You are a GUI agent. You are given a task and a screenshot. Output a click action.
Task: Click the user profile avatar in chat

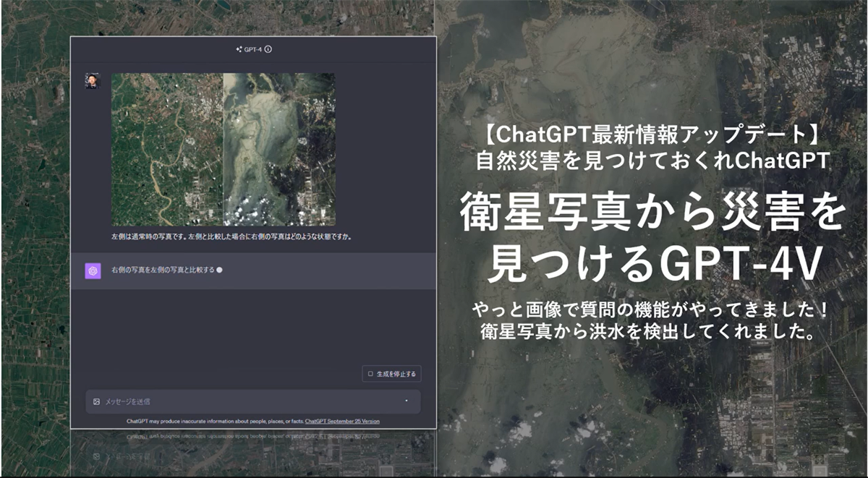tap(93, 80)
